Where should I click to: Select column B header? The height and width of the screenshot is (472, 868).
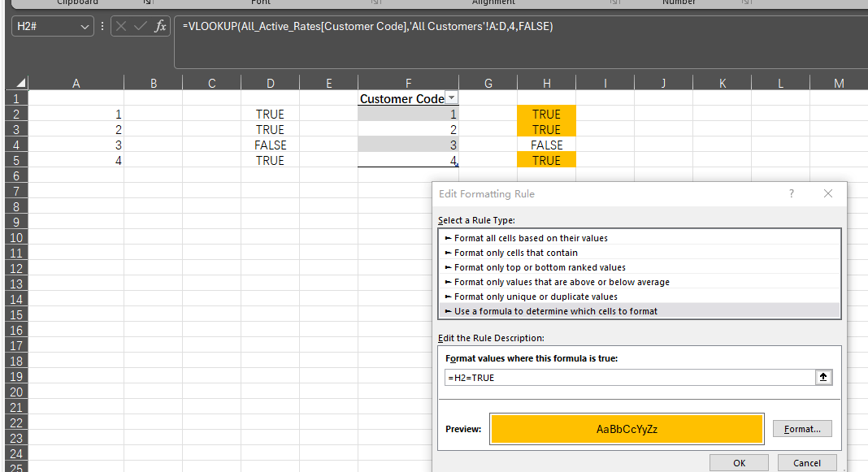[x=154, y=83]
